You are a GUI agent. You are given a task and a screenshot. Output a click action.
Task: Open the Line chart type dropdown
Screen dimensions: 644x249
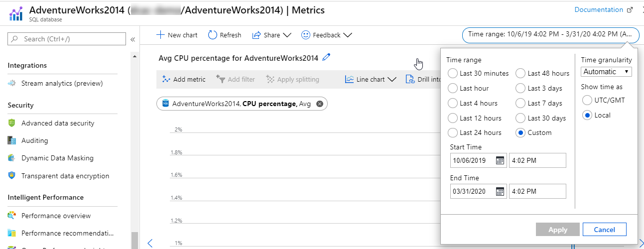pos(371,79)
